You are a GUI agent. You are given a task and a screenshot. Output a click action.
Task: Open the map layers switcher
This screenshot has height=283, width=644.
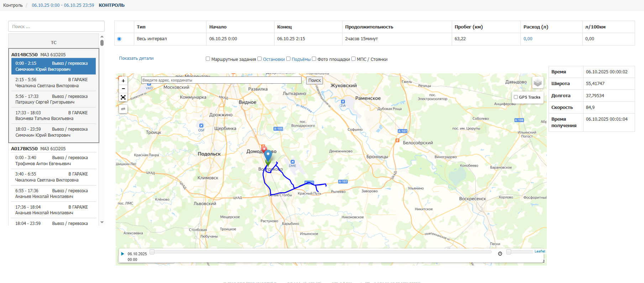pos(538,83)
